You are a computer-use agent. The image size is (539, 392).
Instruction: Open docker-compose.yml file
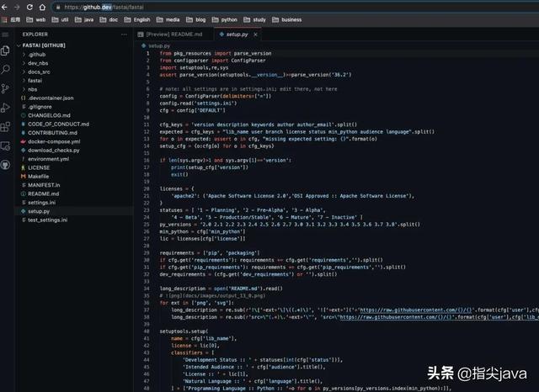tap(54, 141)
